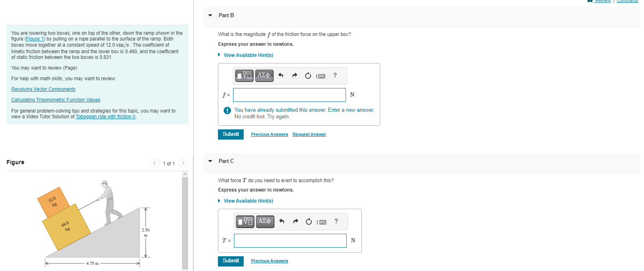This screenshot has width=644, height=271.
Task: Click the undo arrow in Part B editor
Action: pos(281,75)
